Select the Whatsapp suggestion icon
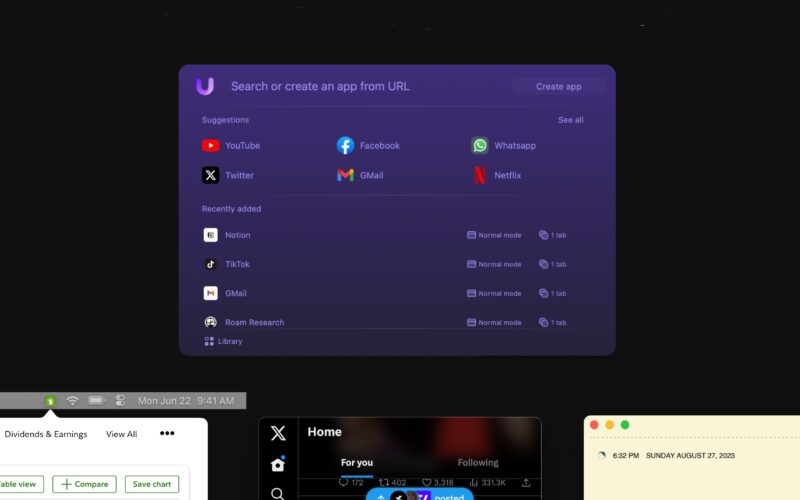The width and height of the screenshot is (800, 500). [x=480, y=145]
